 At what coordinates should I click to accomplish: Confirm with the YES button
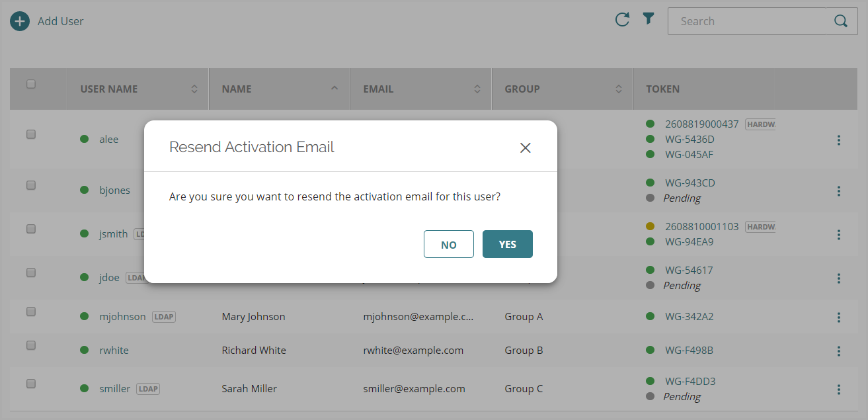[x=507, y=245]
